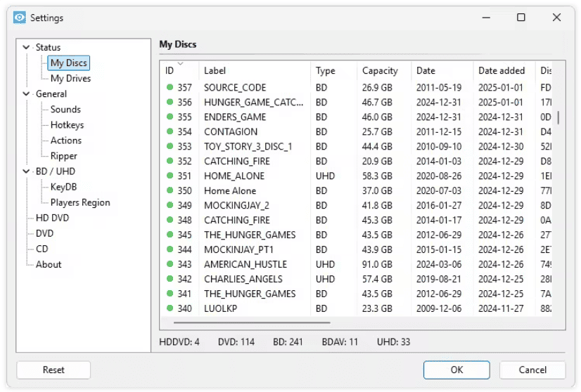Minimize the Settings window
The height and width of the screenshot is (392, 581).
486,18
